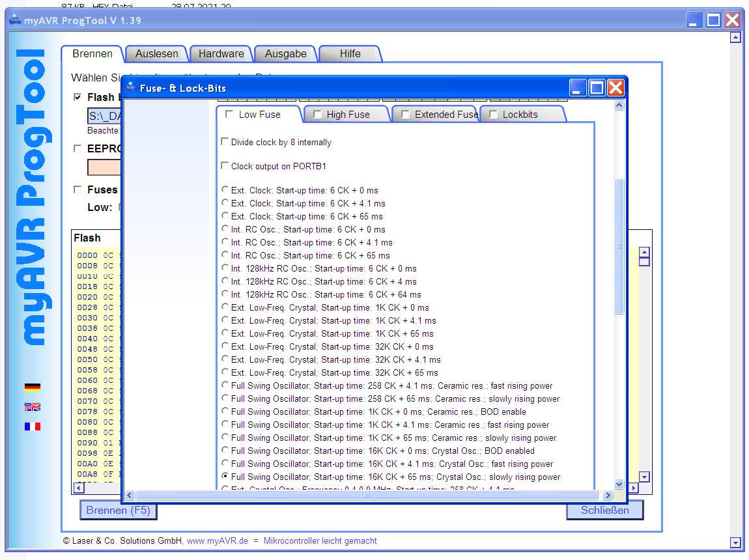Open the www.myAVR.de link
The width and height of the screenshot is (749, 560).
point(218,541)
